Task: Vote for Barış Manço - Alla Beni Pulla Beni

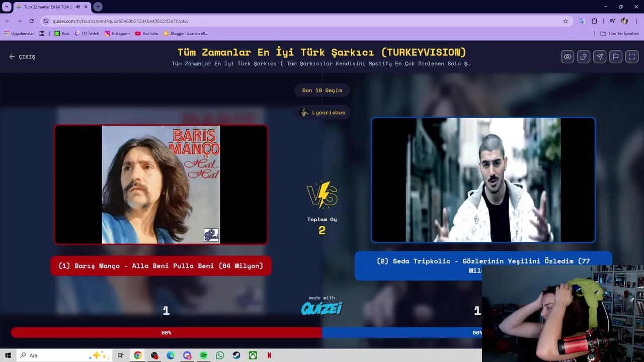Action: tap(161, 266)
